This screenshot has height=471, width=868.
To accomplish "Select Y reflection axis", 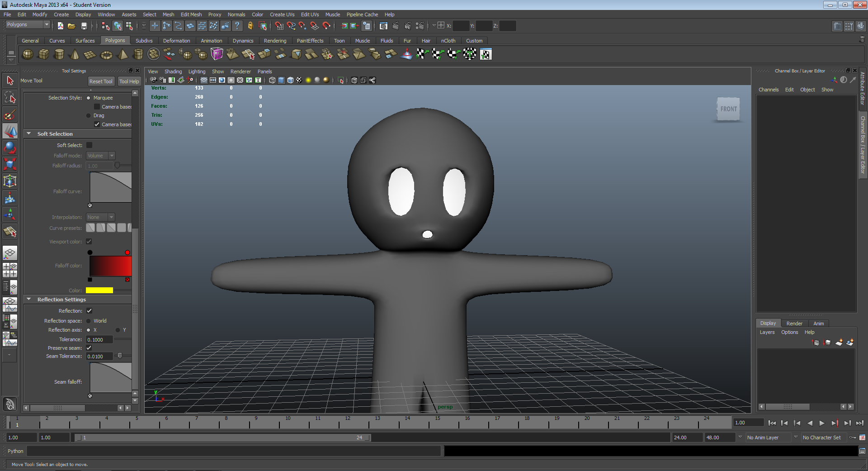I will [118, 330].
